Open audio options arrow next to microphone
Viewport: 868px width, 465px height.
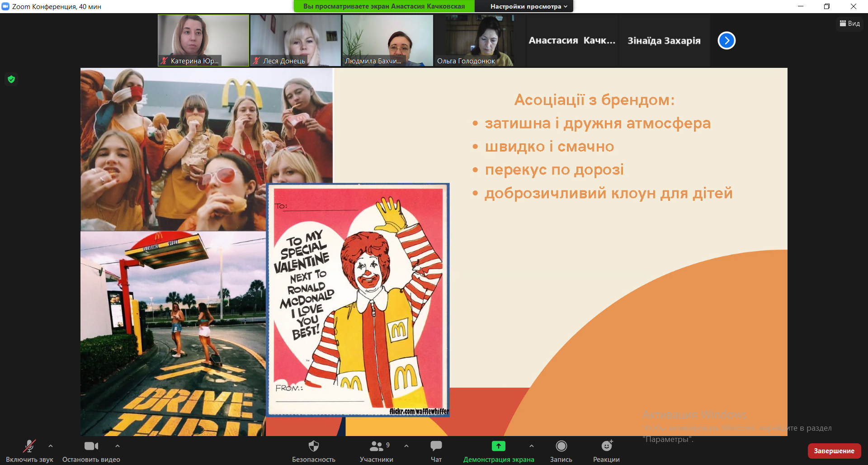point(51,446)
